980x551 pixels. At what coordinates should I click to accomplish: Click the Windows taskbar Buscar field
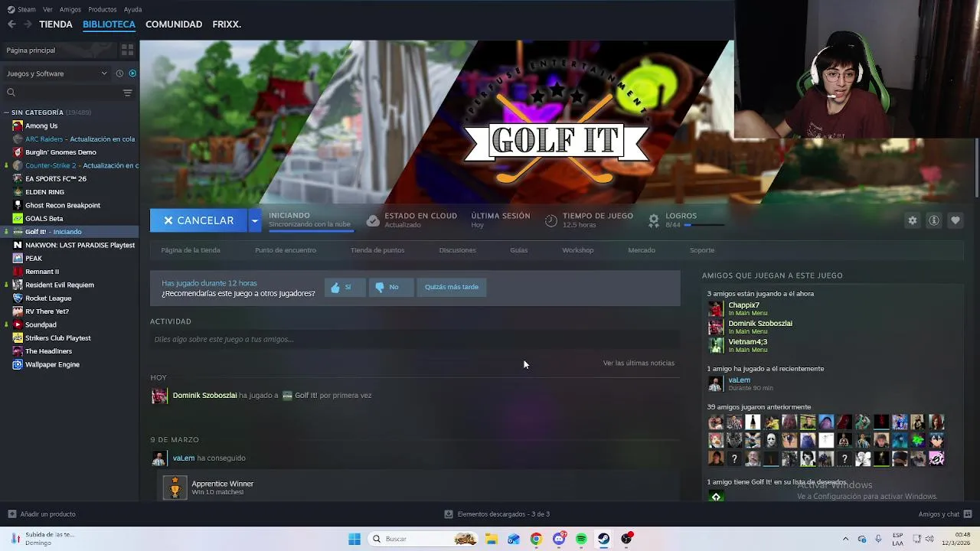(x=421, y=539)
